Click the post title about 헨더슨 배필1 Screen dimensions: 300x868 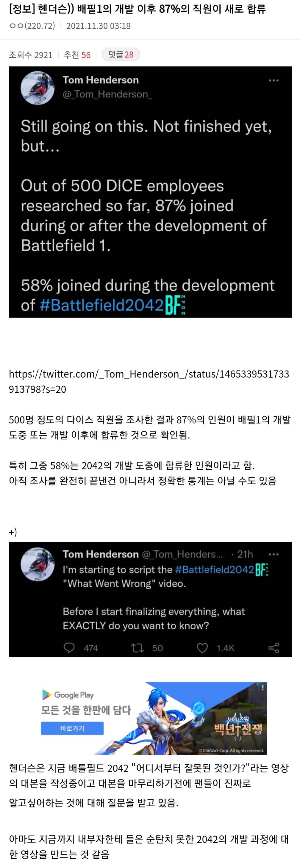tap(138, 9)
